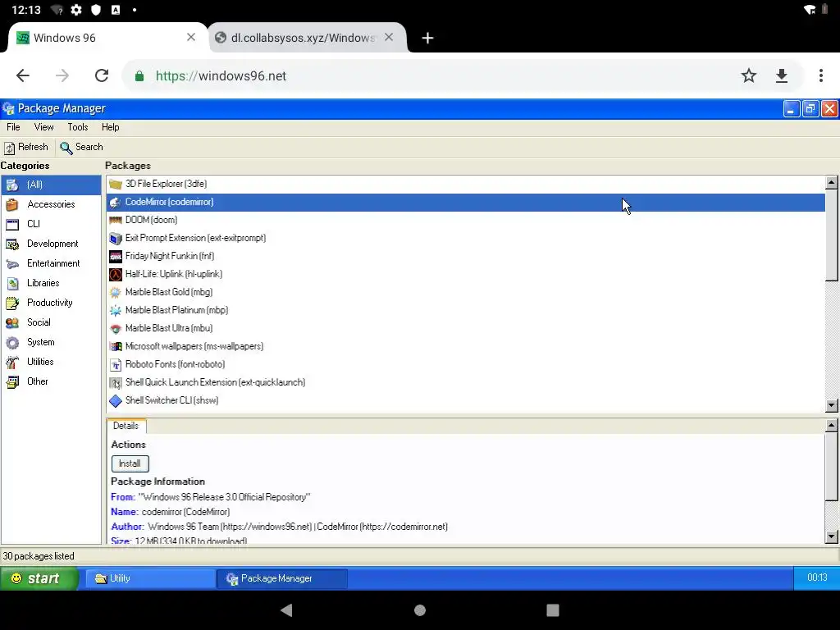Open browser downloads icon

[x=782, y=76]
